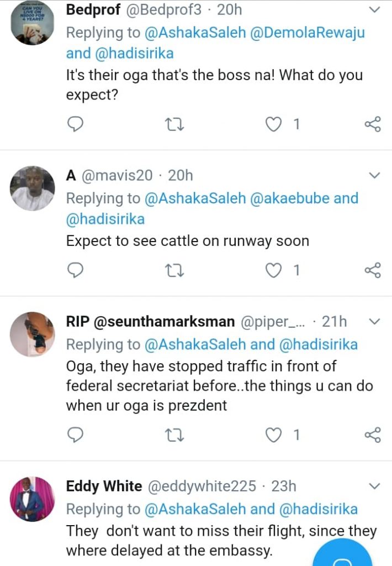This screenshot has width=392, height=566.
Task: Expand the menu arrow on A @mavis20's tweet
Action: point(374,176)
